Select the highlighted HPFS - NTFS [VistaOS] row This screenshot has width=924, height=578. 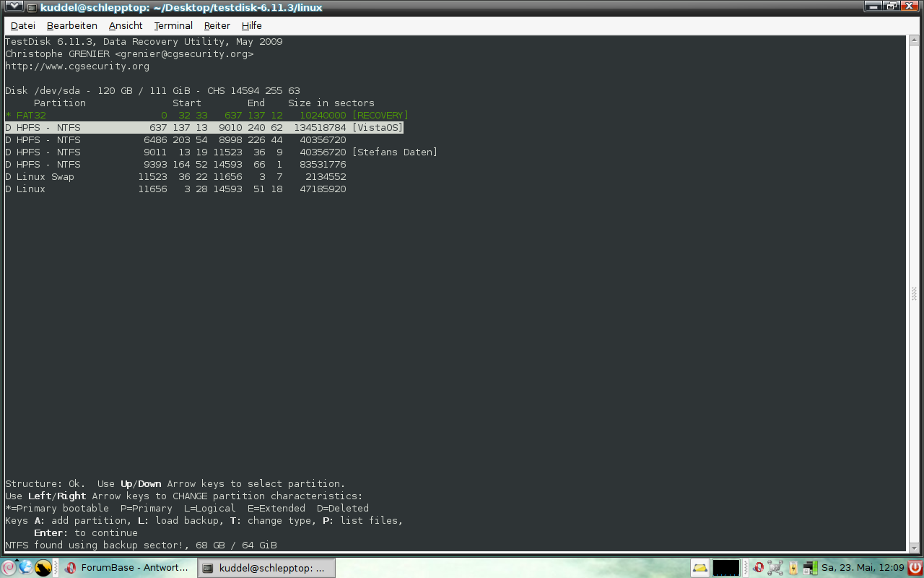(x=204, y=128)
